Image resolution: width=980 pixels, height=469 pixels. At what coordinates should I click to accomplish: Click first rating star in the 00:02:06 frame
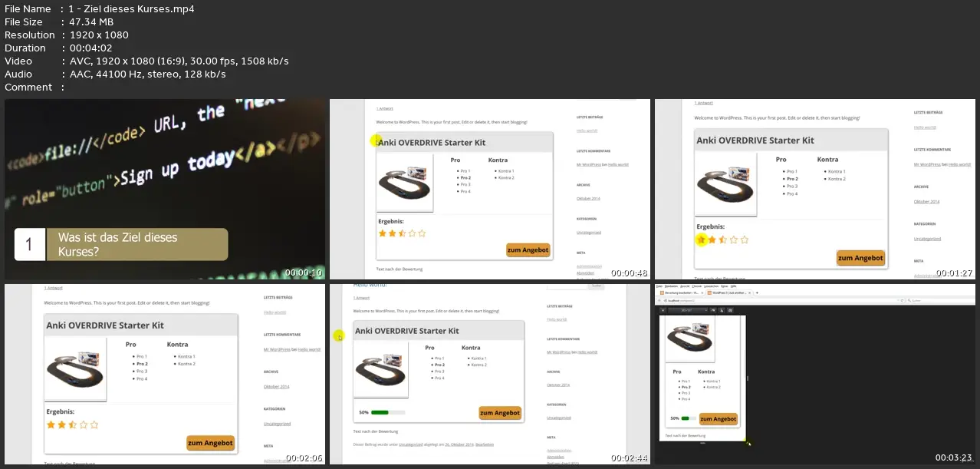point(51,424)
